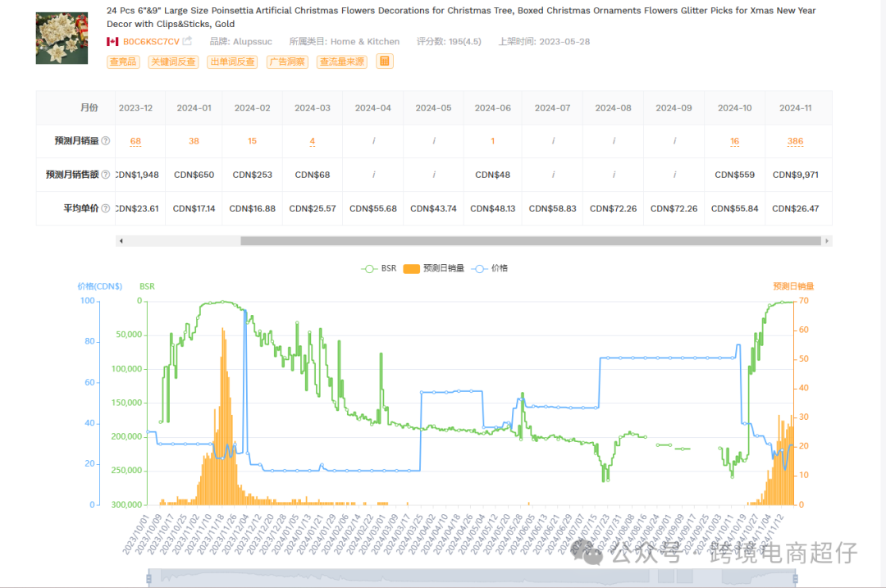Screen dimensions: 886x588
Task: Click the Canada flag marketplace icon
Action: [112, 42]
